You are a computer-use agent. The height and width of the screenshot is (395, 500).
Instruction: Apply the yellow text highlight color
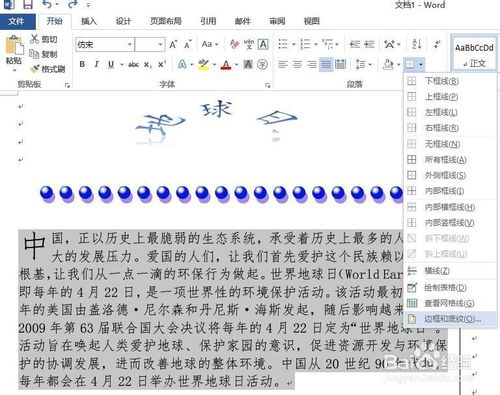pos(204,64)
